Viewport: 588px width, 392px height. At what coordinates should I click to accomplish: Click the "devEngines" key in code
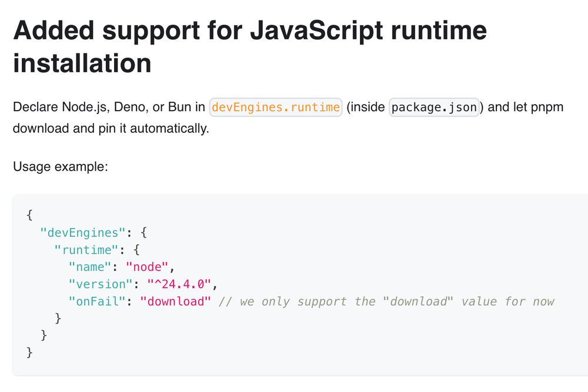point(82,233)
